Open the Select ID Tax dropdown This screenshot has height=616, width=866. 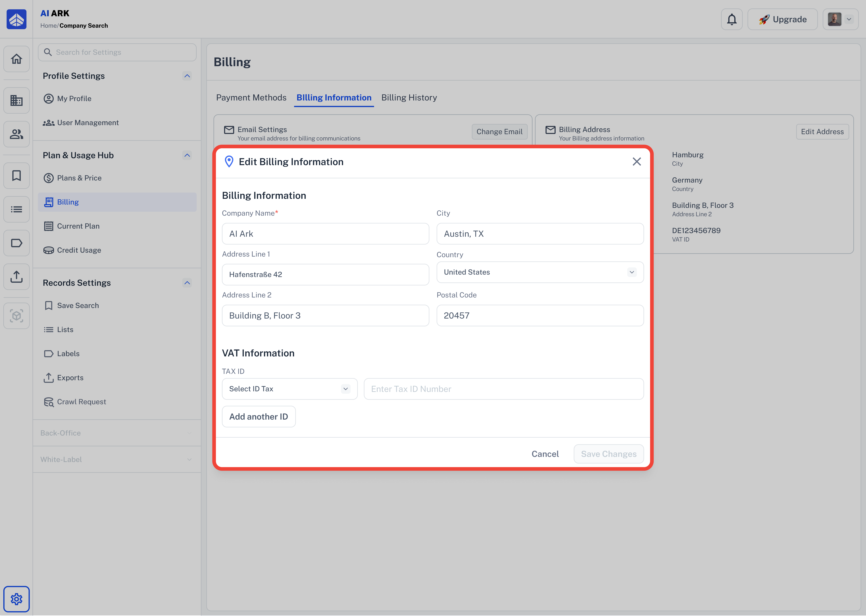[290, 389]
